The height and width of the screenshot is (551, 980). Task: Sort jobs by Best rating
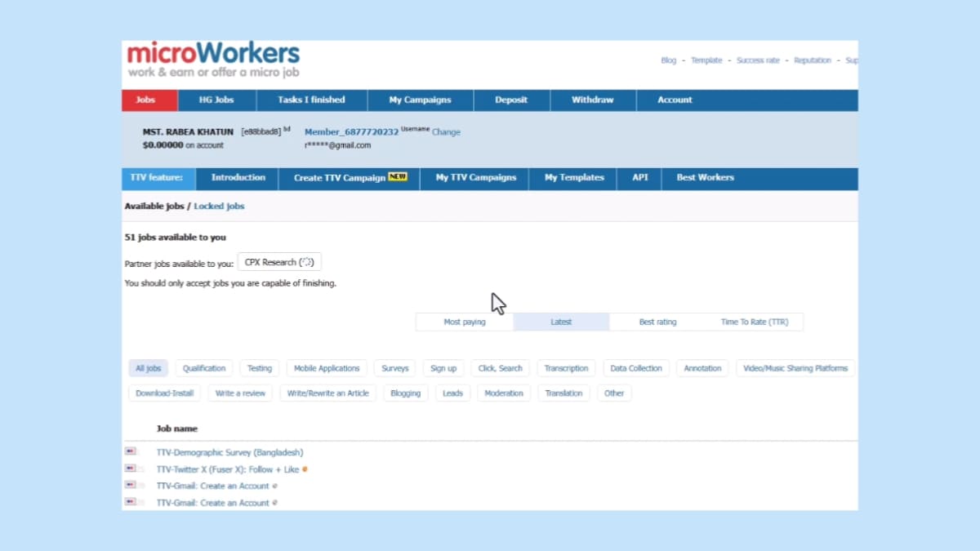657,322
